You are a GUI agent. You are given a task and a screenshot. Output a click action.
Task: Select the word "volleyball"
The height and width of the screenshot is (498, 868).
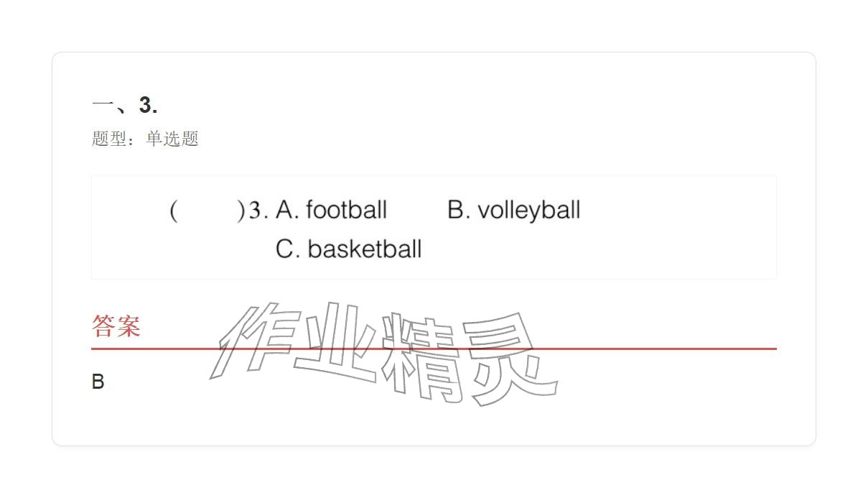(x=528, y=211)
